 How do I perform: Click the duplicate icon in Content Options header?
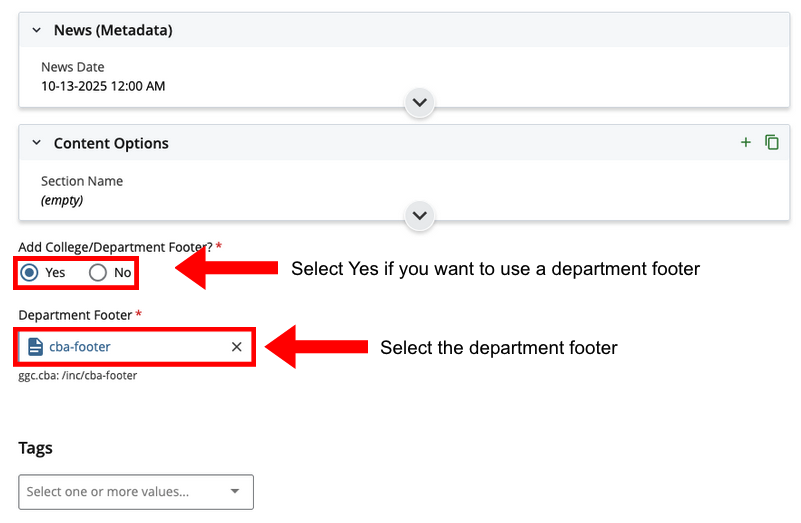771,143
